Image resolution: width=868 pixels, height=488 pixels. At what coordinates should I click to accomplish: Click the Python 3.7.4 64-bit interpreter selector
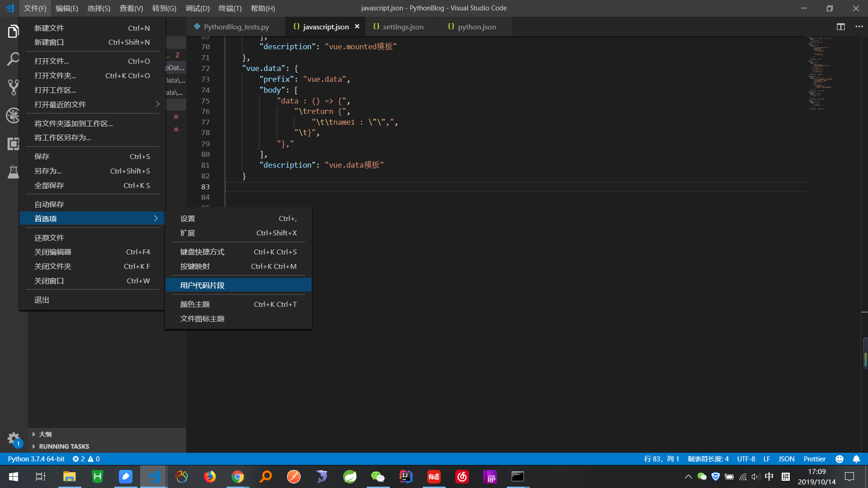[x=36, y=459]
